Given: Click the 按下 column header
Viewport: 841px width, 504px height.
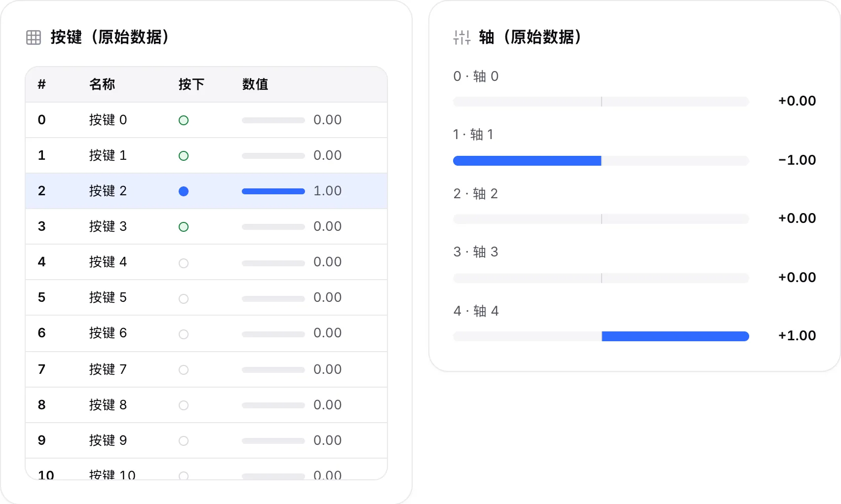Looking at the screenshot, I should click(191, 84).
